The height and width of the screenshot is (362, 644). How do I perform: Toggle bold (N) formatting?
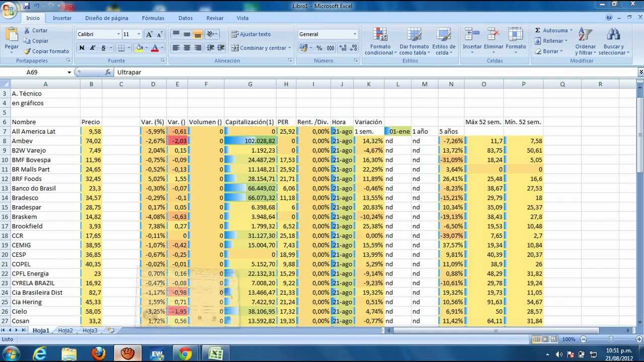(x=82, y=48)
